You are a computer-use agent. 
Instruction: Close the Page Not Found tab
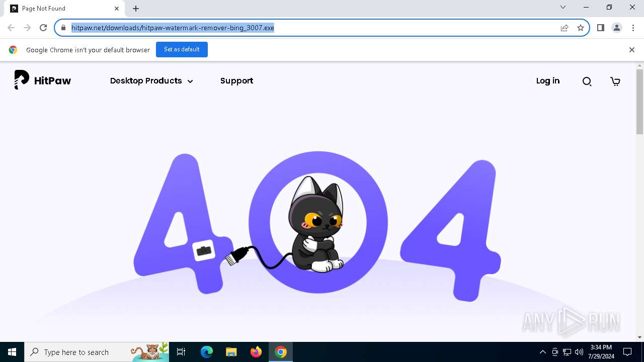pos(117,9)
